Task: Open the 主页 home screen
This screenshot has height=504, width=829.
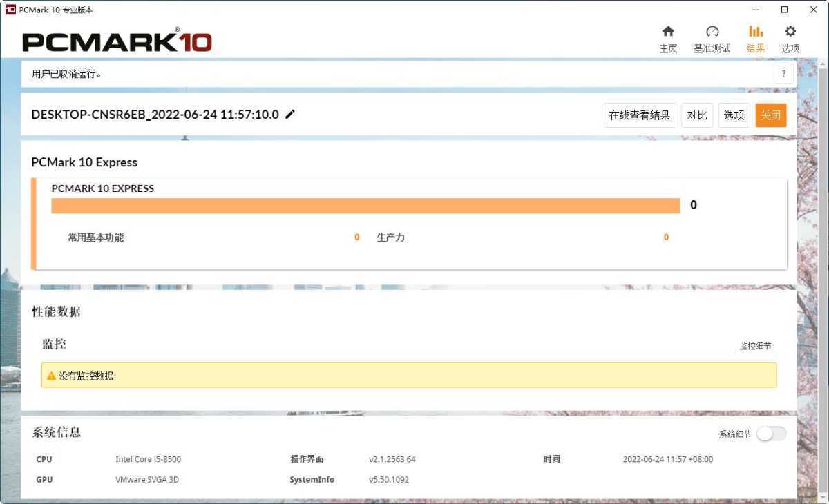Action: point(667,38)
